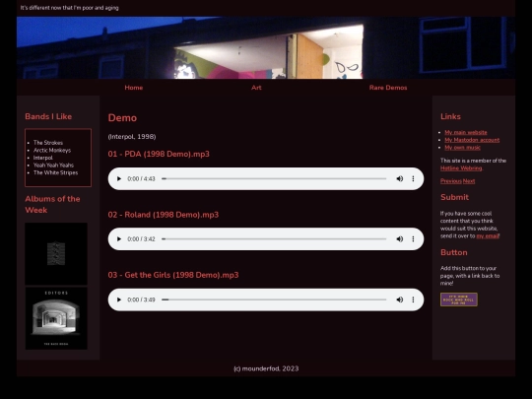Click the Submit sidebar heading

point(454,197)
